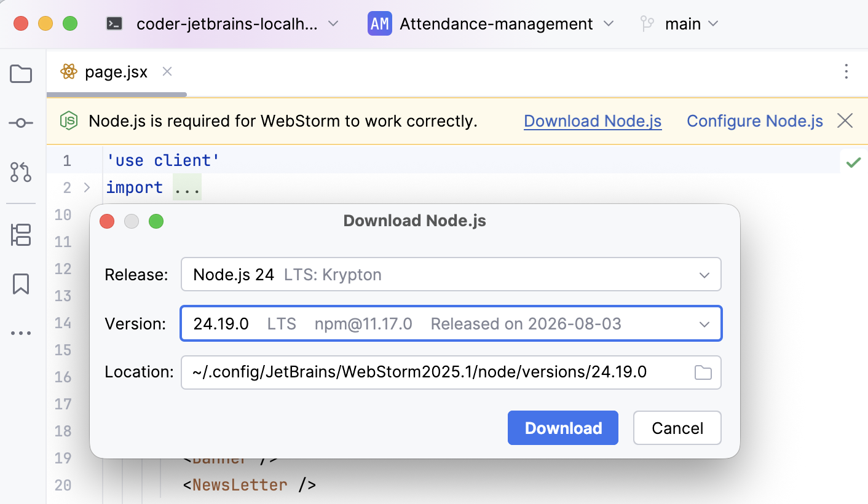Viewport: 868px width, 504px height.
Task: Click NewsLetter tag on line 20
Action: [x=240, y=485]
